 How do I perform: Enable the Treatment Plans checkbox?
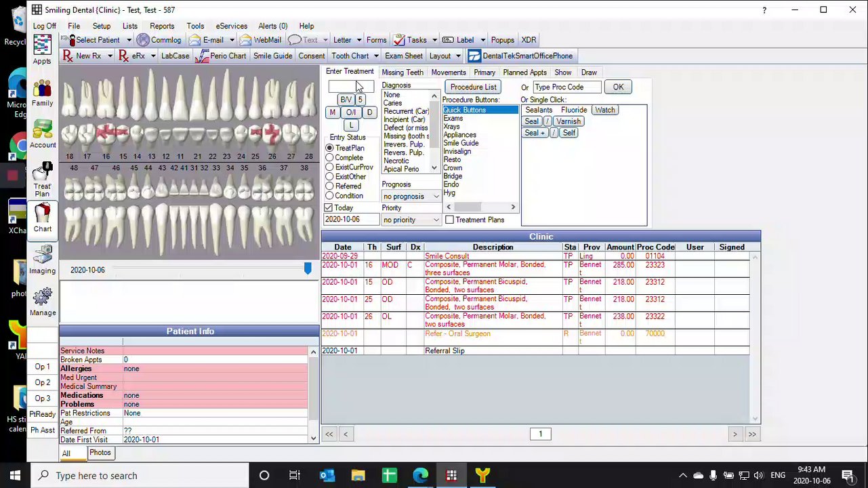449,220
